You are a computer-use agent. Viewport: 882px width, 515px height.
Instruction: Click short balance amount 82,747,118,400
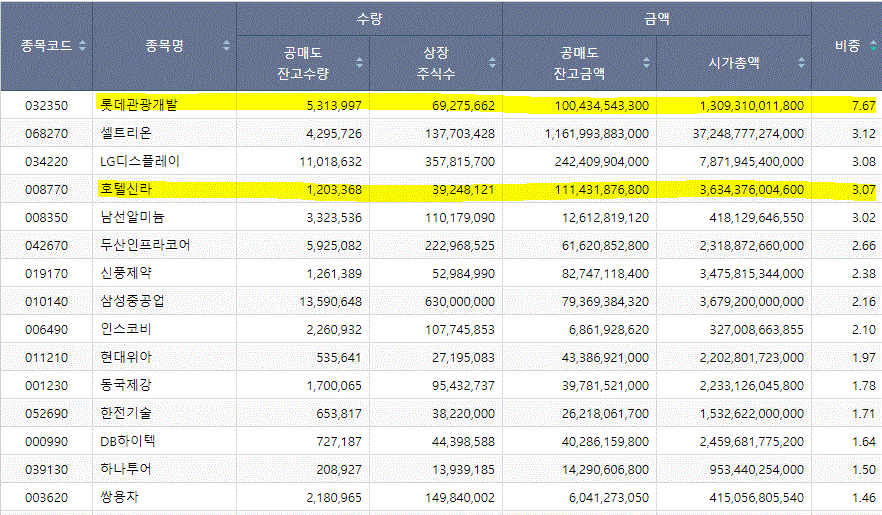point(605,274)
